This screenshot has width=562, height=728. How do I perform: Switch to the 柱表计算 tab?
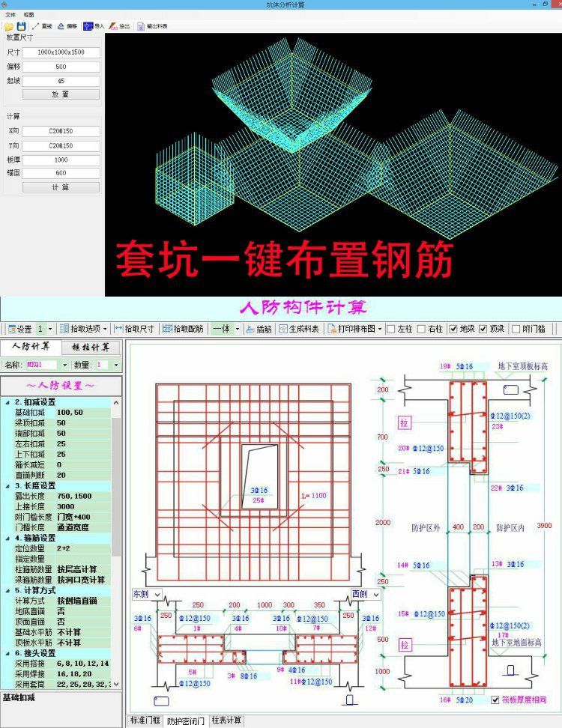point(226,720)
